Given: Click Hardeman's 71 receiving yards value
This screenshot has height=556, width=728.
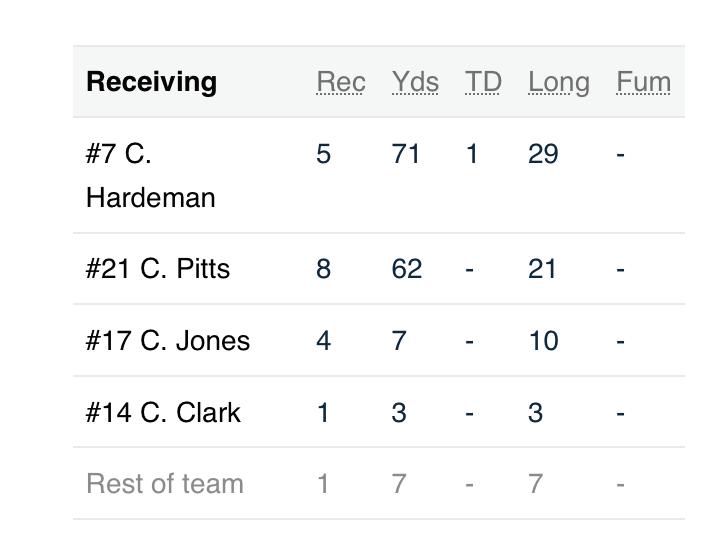Looking at the screenshot, I should coord(406,154).
